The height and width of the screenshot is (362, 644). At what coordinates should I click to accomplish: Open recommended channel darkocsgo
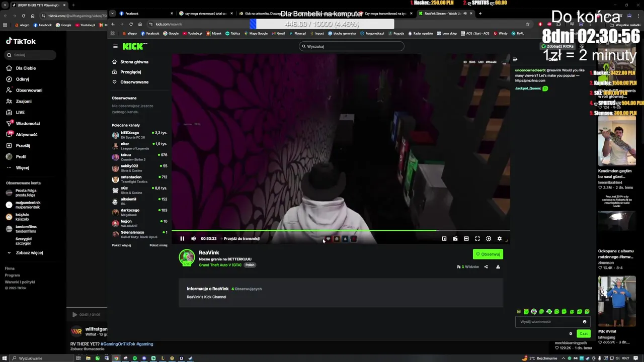coord(139,212)
